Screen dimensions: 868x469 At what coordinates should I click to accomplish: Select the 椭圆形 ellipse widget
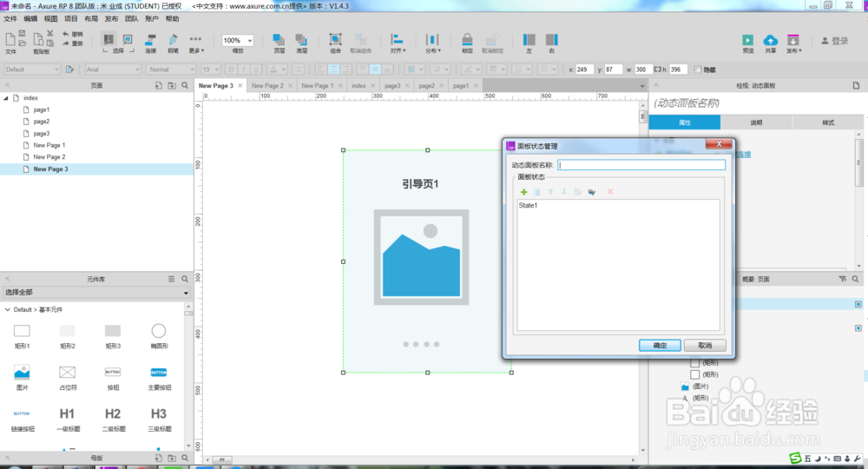159,335
